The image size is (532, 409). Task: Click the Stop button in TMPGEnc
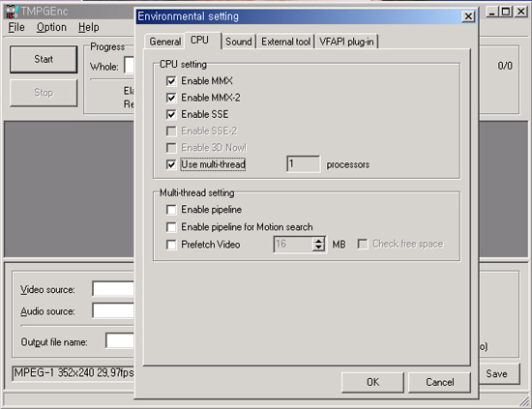click(44, 93)
